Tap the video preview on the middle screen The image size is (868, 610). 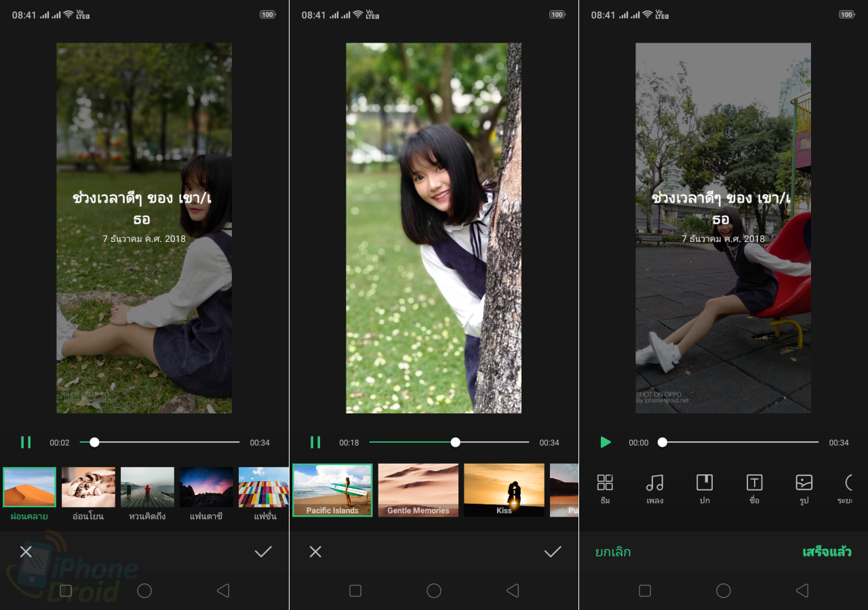(434, 228)
